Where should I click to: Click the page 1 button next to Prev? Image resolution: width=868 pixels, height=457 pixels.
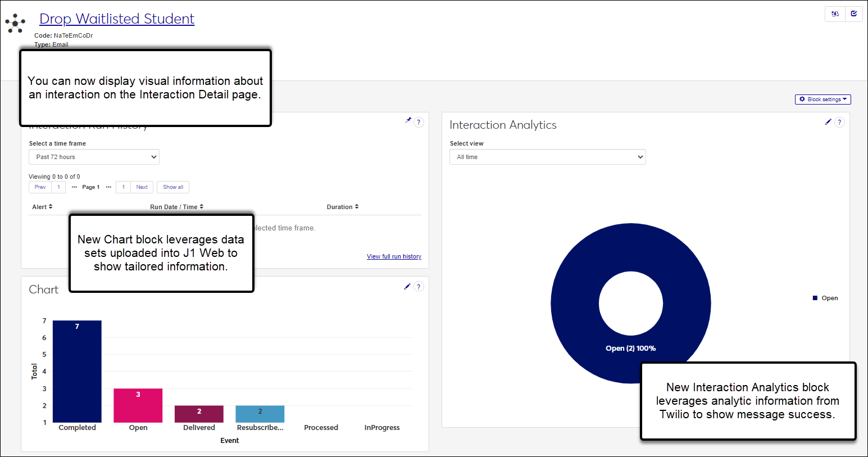(x=58, y=187)
